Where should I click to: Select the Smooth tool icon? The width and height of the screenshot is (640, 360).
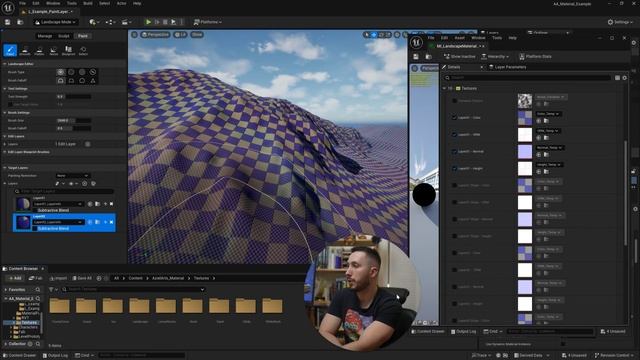[x=25, y=51]
